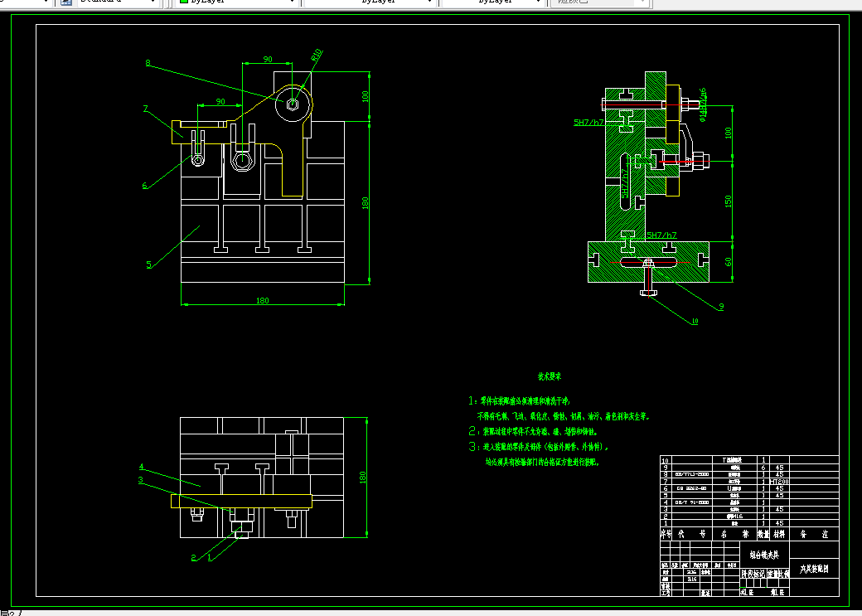Select the 150 dimension in the section view

pyautogui.click(x=729, y=201)
